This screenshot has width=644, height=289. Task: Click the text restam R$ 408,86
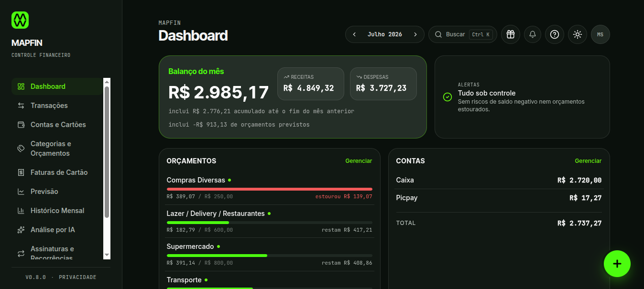(x=347, y=263)
